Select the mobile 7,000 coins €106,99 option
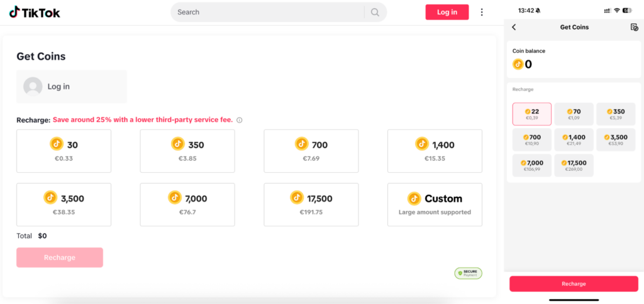The width and height of the screenshot is (644, 304). tap(532, 165)
